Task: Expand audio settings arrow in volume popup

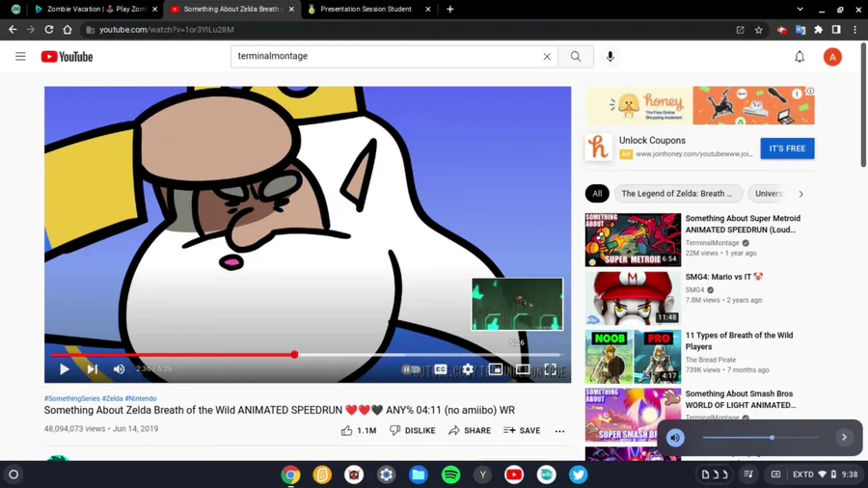Action: pos(844,437)
